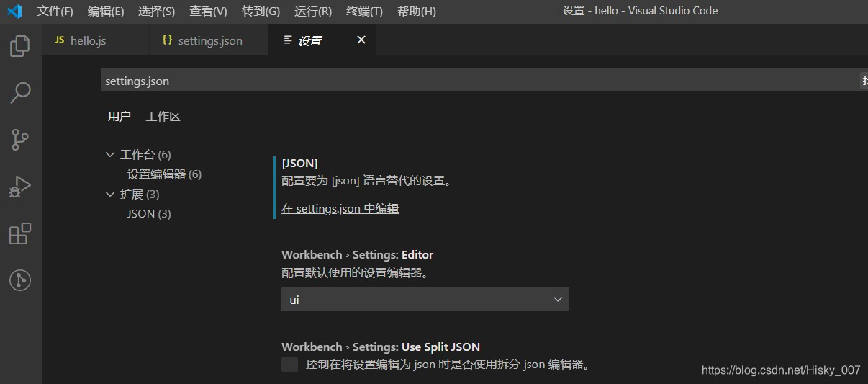Click the [JSON] setting heading
This screenshot has height=384, width=868.
[299, 164]
